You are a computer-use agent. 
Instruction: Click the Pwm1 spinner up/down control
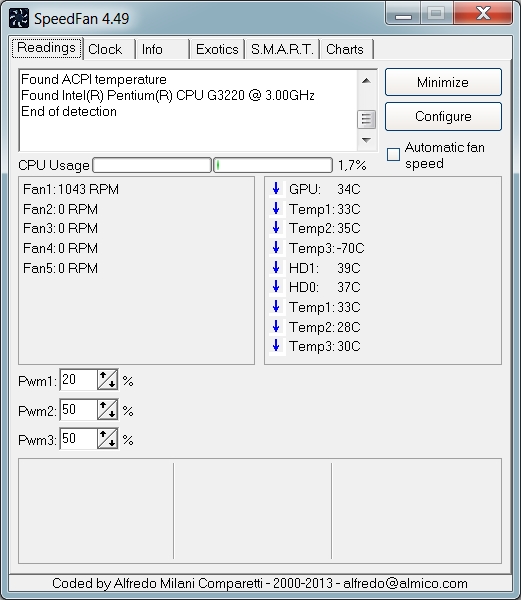pyautogui.click(x=107, y=380)
